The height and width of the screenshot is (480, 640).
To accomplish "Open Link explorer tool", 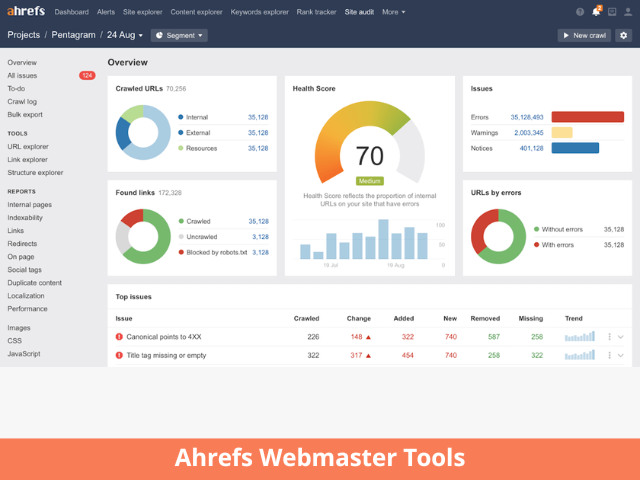I will pos(27,160).
